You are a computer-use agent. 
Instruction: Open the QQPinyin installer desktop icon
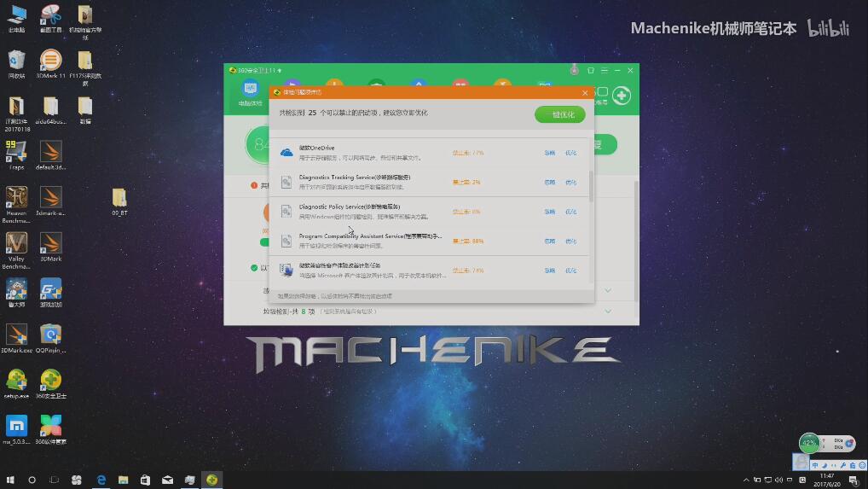point(50,338)
